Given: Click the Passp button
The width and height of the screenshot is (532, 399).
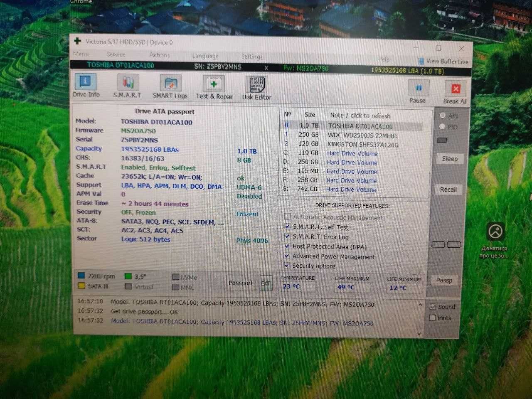Looking at the screenshot, I should click(444, 281).
